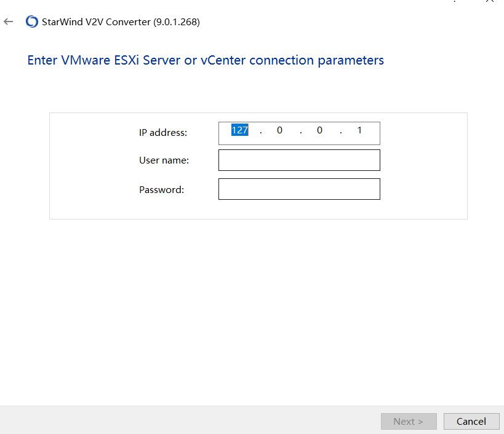Click the StarWind V2V Converter logo icon
Image resolution: width=504 pixels, height=434 pixels.
(x=32, y=22)
